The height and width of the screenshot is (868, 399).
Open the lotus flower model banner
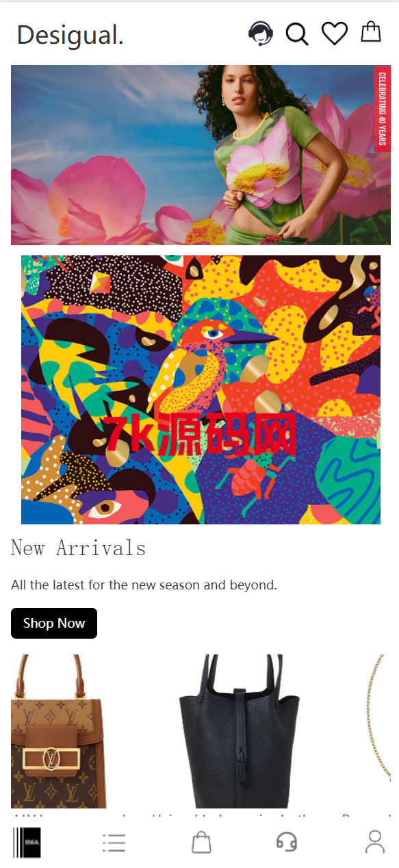[201, 155]
